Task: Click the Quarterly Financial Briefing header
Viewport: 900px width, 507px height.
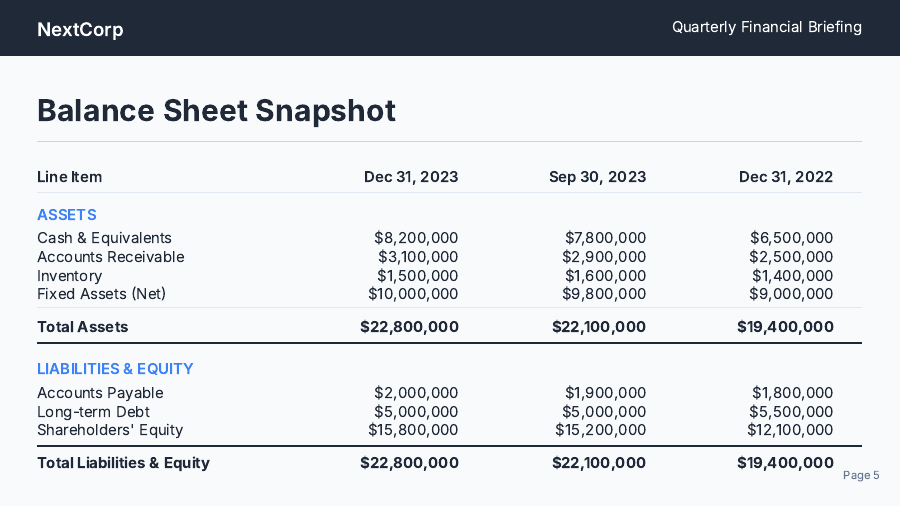Action: click(x=766, y=27)
